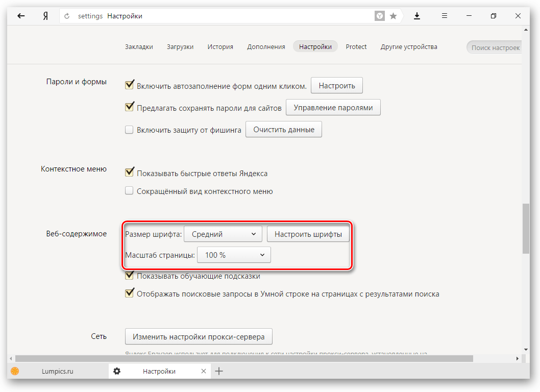This screenshot has width=540, height=392.
Task: Open the browser hamburger menu
Action: pos(445,16)
